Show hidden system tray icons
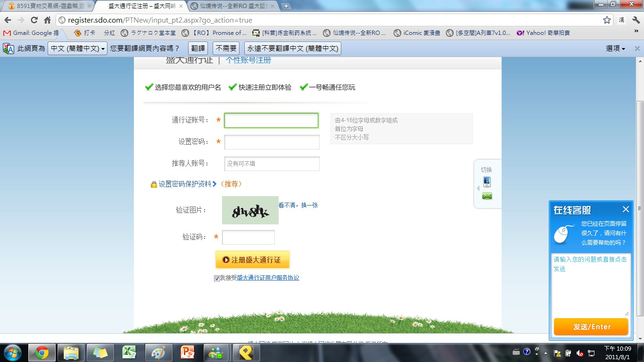 [546, 353]
